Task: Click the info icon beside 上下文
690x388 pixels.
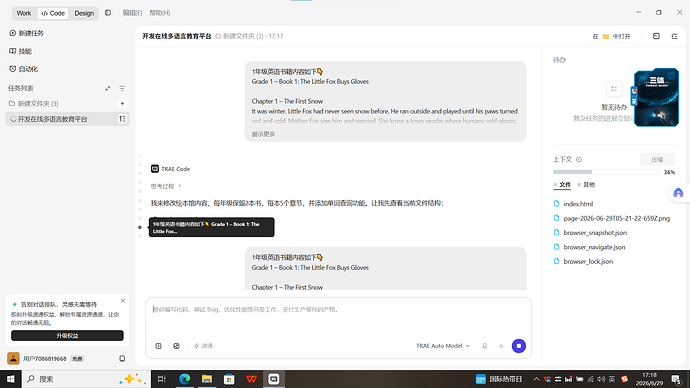Action: click(x=579, y=159)
